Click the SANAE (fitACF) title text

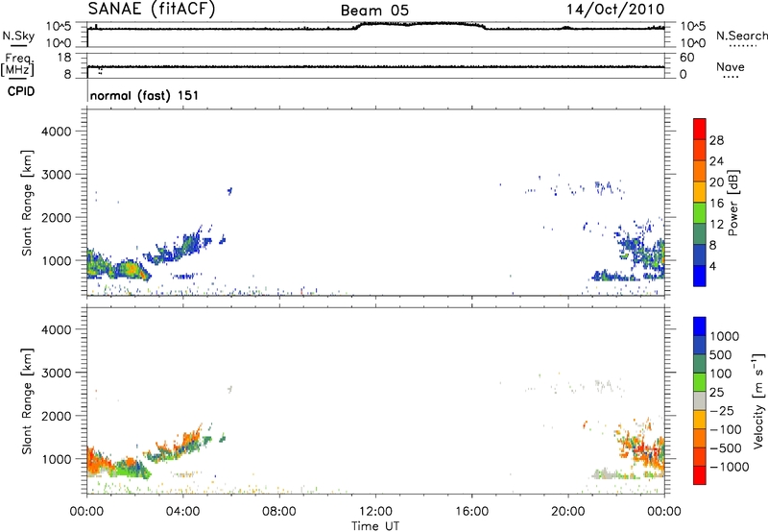pos(152,10)
